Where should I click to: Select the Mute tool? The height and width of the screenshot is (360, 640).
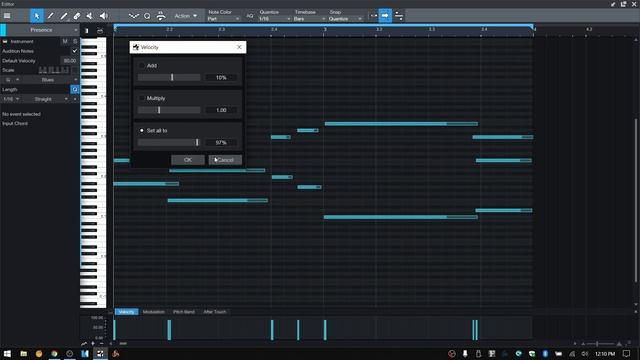pyautogui.click(x=90, y=16)
